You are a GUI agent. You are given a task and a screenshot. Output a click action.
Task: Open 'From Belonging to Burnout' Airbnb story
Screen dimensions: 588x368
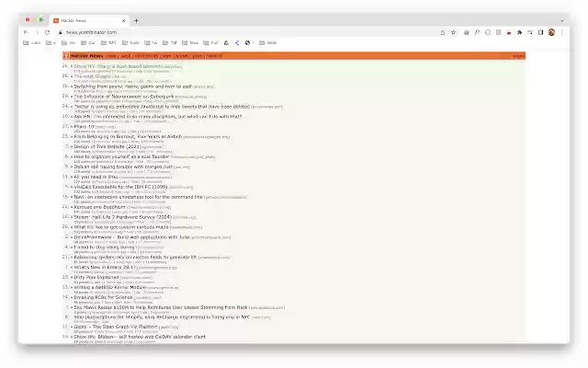click(128, 137)
